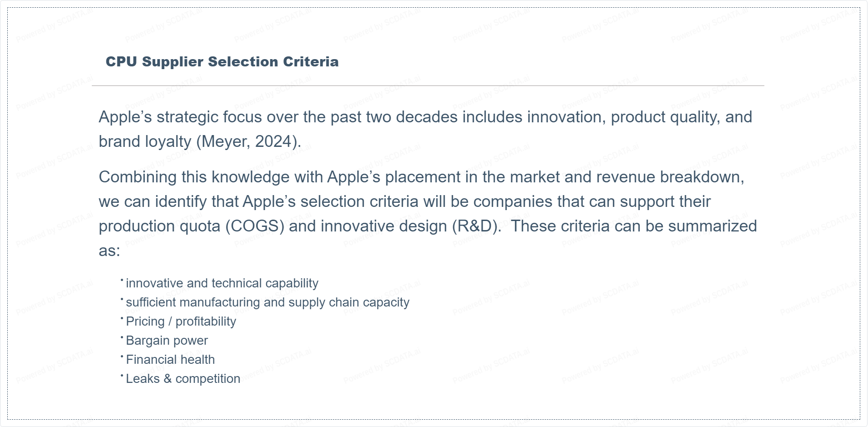Select the "innovative and technical capability" bullet
The height and width of the screenshot is (427, 868).
point(222,283)
